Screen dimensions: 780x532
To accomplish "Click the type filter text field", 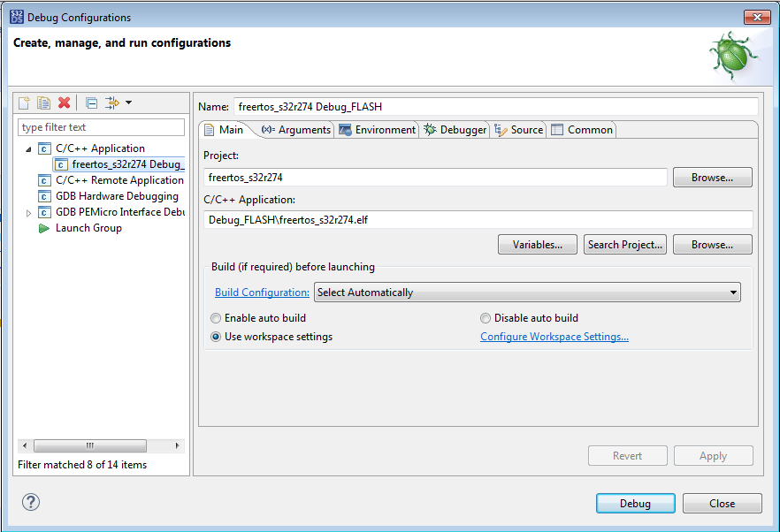I will pyautogui.click(x=101, y=127).
